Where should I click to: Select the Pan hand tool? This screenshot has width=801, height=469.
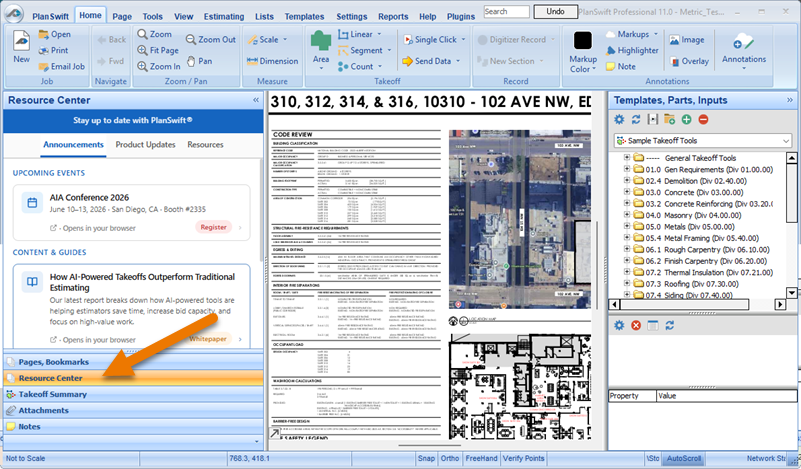199,61
